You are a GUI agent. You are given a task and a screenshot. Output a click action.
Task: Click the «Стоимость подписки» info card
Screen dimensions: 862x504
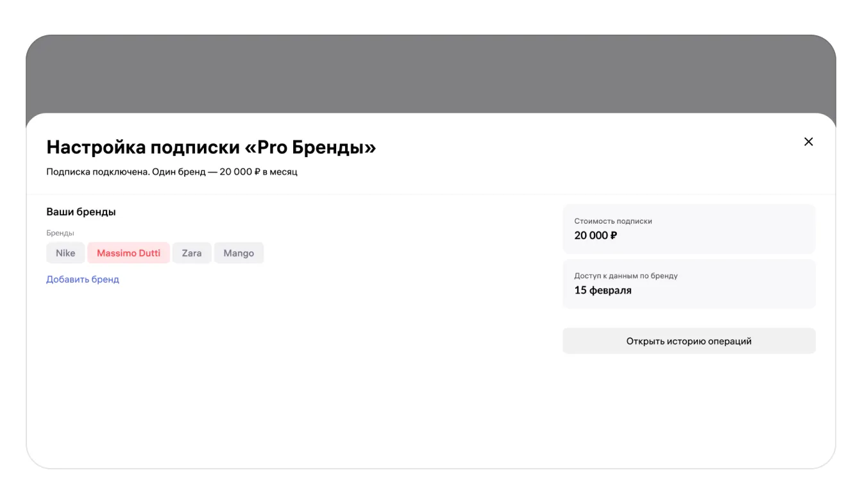coord(689,229)
